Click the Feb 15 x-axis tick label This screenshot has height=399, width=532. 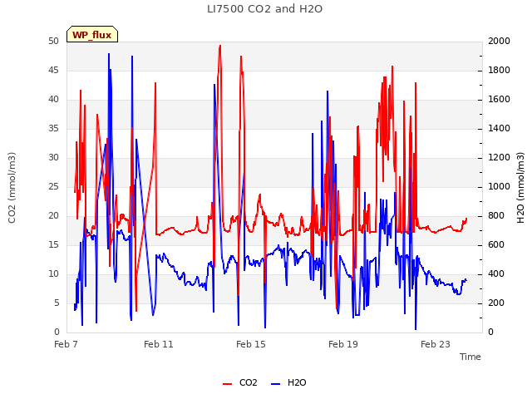251,344
